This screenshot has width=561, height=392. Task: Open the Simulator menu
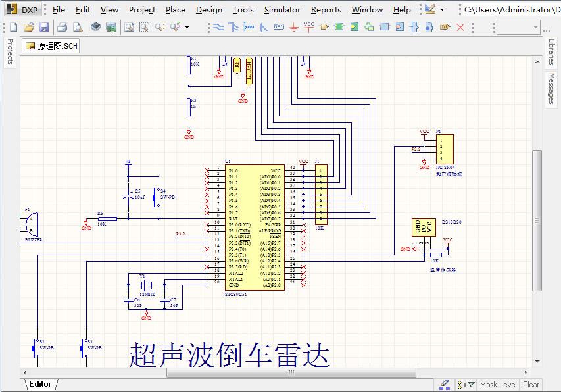pyautogui.click(x=282, y=9)
